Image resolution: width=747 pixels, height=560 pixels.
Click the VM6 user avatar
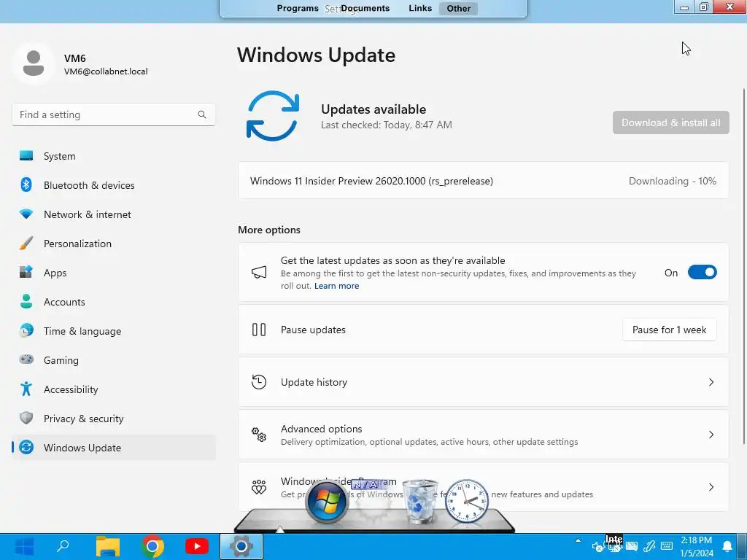[34, 63]
